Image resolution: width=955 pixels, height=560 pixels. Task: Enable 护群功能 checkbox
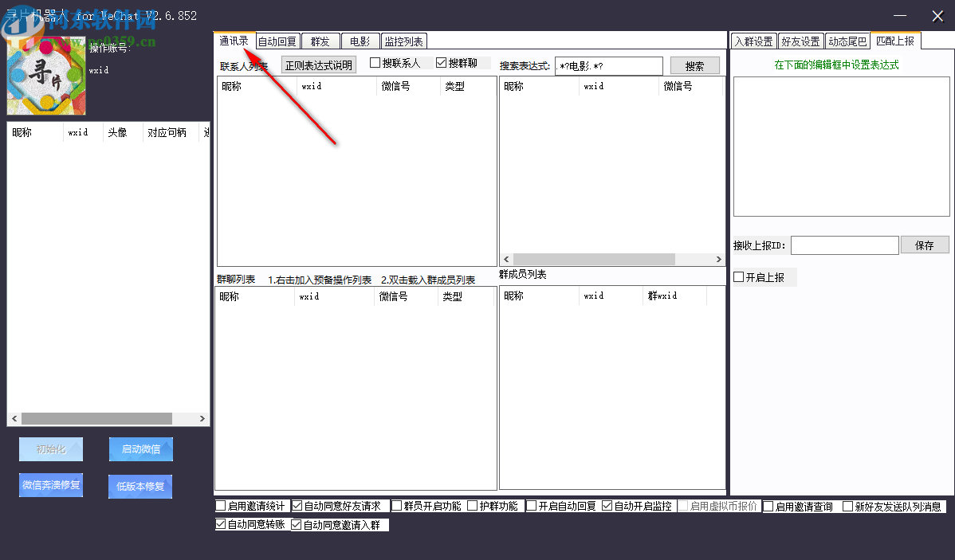[x=472, y=506]
